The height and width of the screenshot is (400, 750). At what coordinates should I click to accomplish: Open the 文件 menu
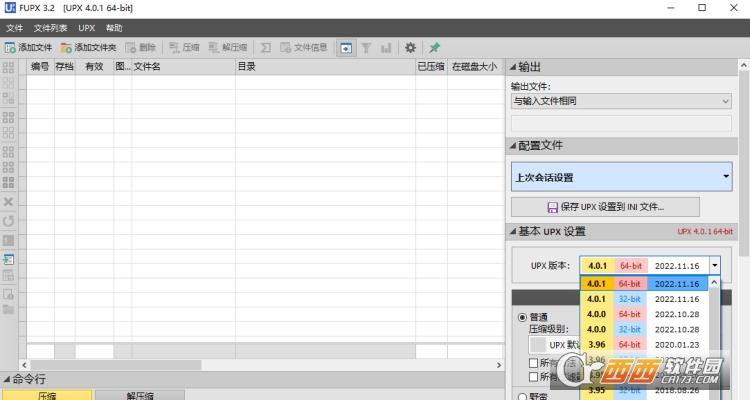tap(14, 28)
